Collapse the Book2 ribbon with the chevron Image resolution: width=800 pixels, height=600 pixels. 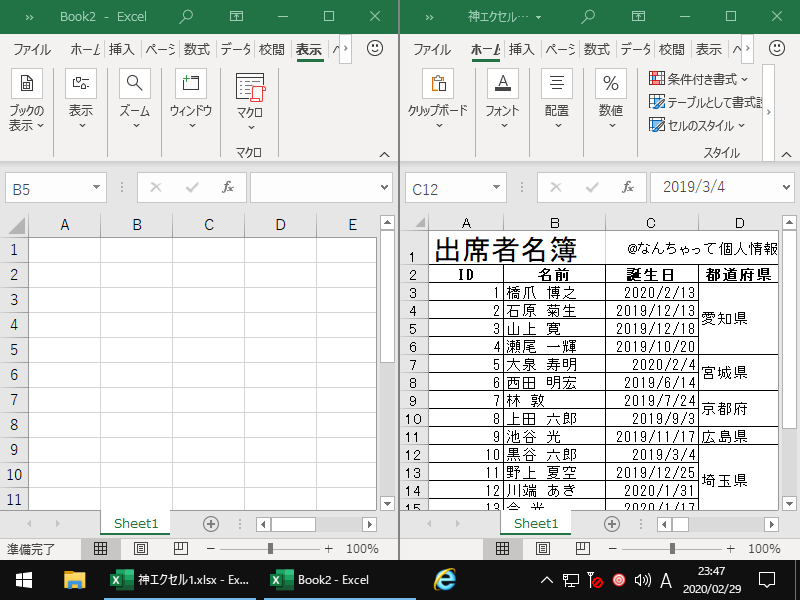[x=383, y=155]
